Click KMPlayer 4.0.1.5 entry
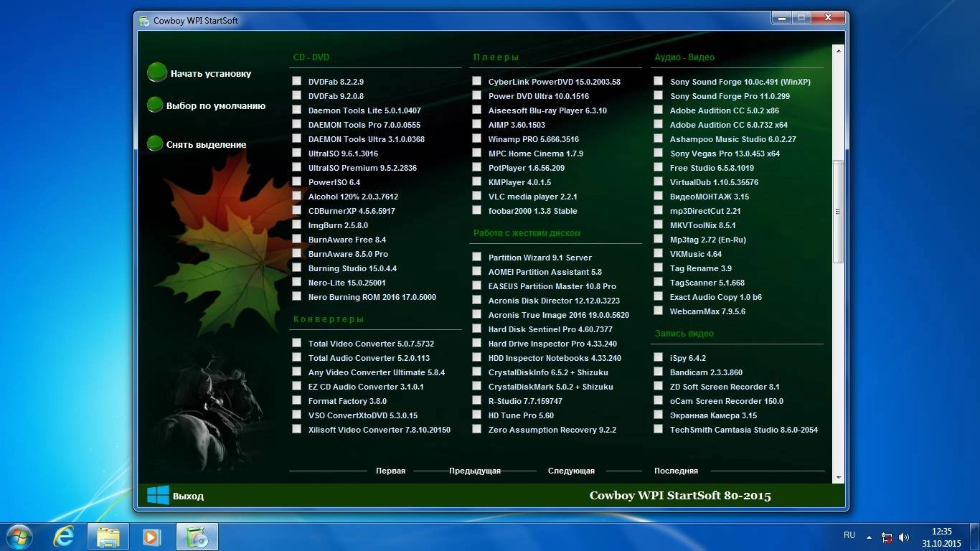 pyautogui.click(x=519, y=182)
